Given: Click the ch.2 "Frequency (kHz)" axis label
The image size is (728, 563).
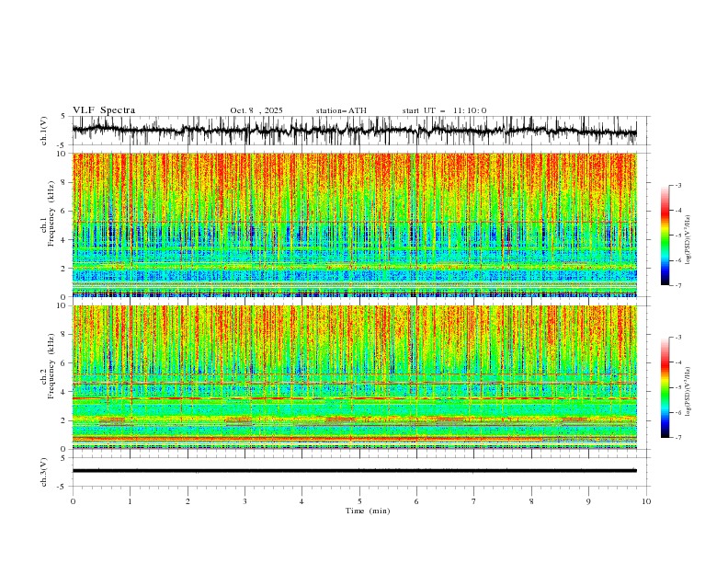Looking at the screenshot, I should 51,365.
